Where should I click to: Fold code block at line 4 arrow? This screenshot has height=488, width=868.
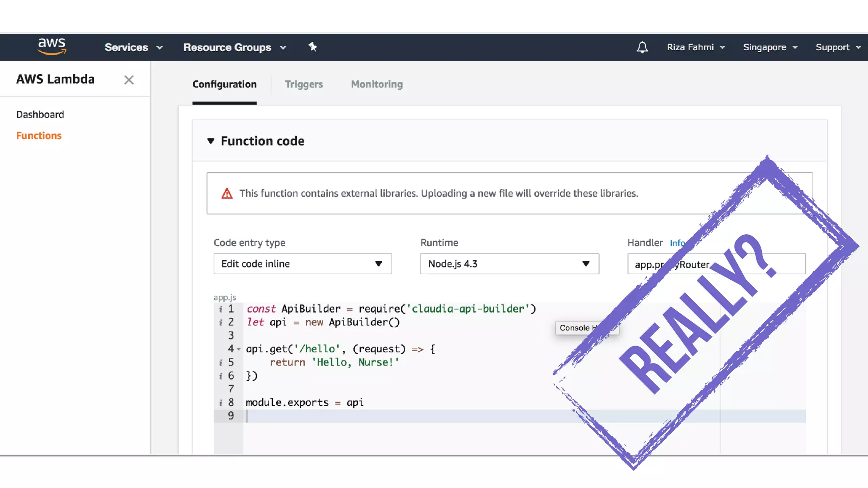coord(239,349)
